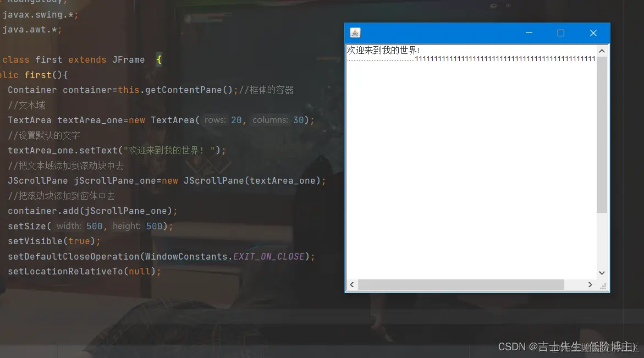
Task: Close the Java text area window
Action: [593, 33]
